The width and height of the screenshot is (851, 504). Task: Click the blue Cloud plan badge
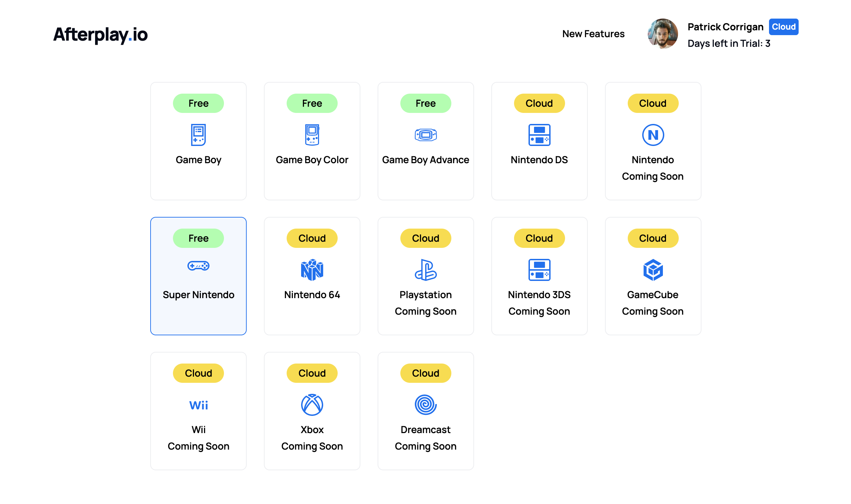[783, 27]
